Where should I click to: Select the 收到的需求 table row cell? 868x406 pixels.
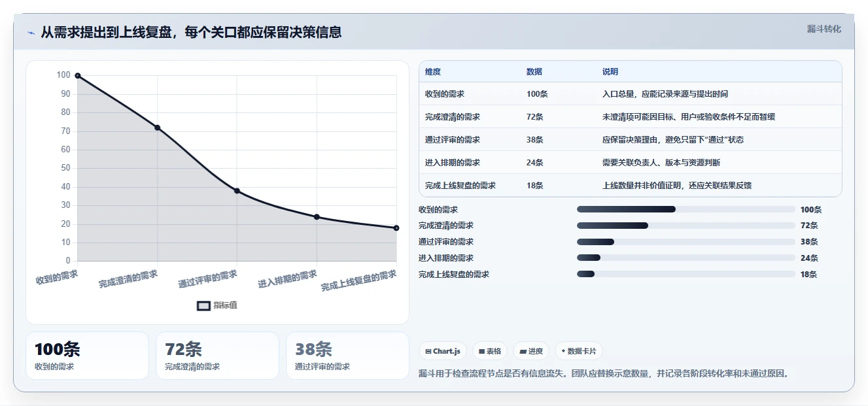[x=445, y=94]
